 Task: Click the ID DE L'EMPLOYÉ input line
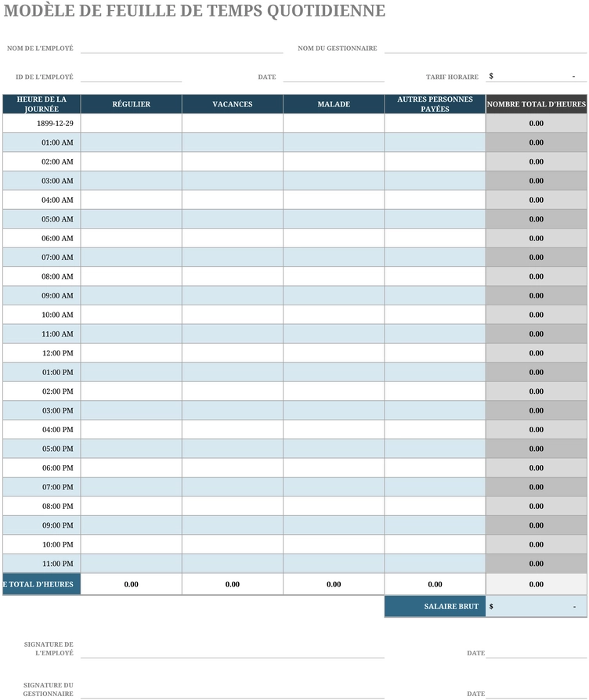(132, 76)
